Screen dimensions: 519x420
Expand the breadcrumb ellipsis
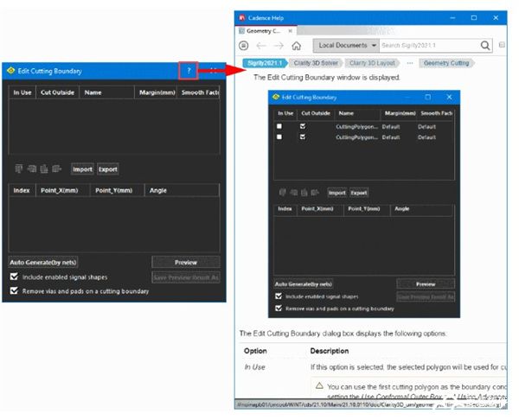409,63
